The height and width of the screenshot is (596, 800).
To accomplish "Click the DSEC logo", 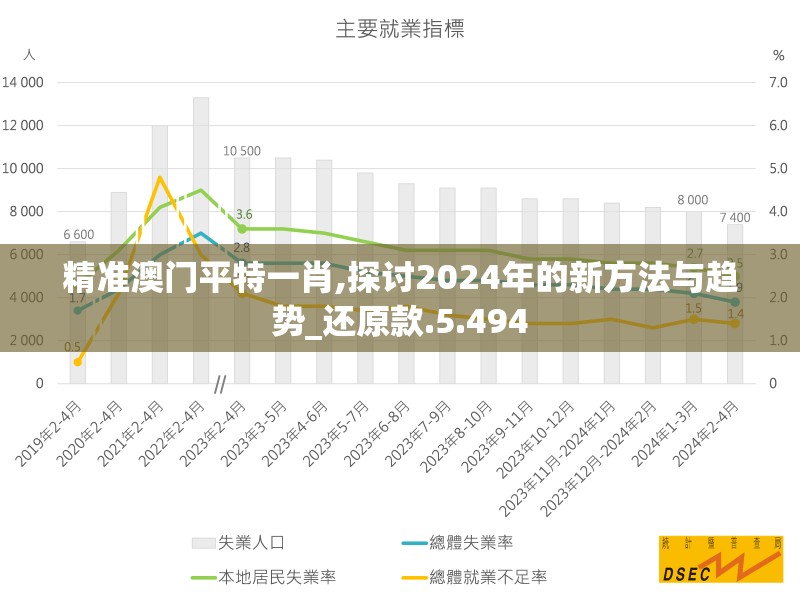I will point(720,559).
